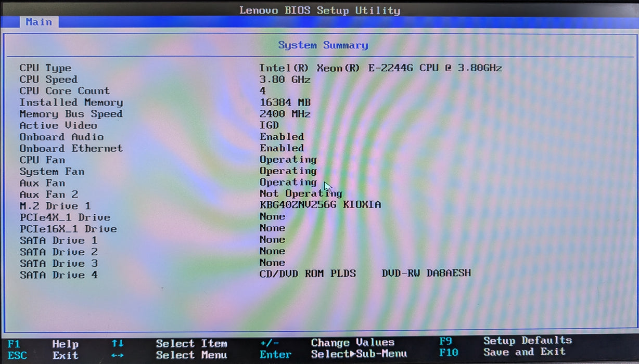The width and height of the screenshot is (639, 364).
Task: Click the Onboard Ethernet Enabled value
Action: pos(282,148)
